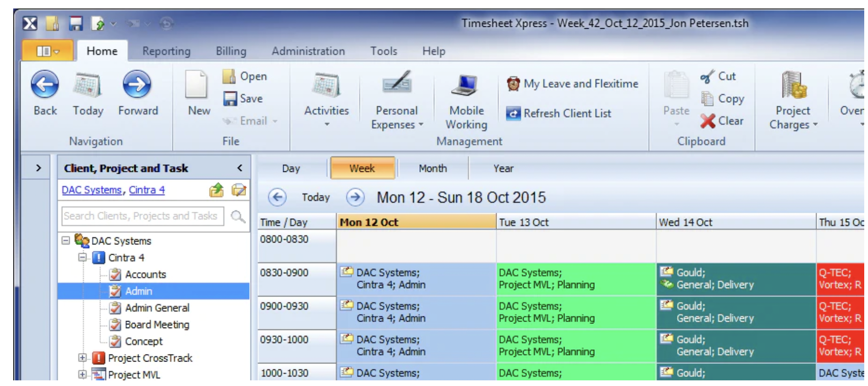Open the Reporting ribbon tab
Viewport: 868px width, 386px height.
(166, 51)
